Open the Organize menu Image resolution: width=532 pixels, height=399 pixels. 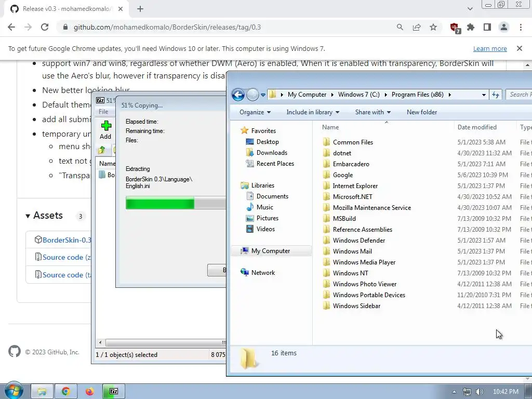pos(255,112)
